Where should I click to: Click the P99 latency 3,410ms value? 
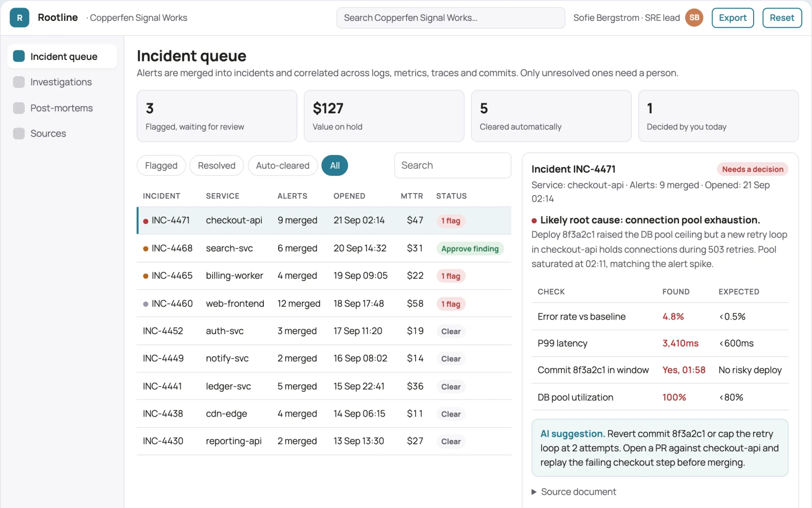click(680, 343)
